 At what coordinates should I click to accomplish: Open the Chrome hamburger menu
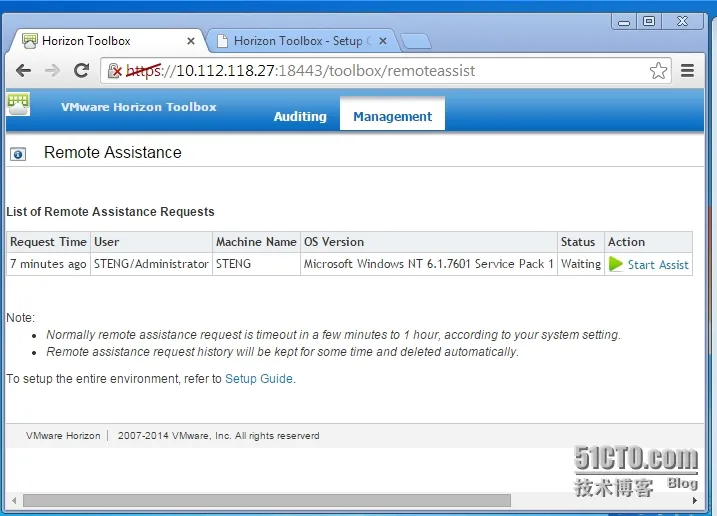[x=687, y=70]
